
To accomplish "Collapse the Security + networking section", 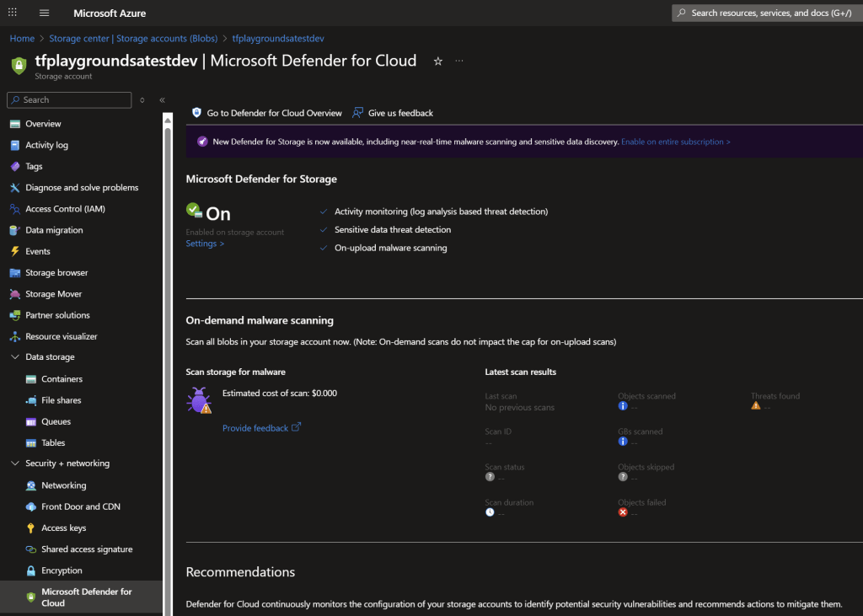I will [x=15, y=463].
